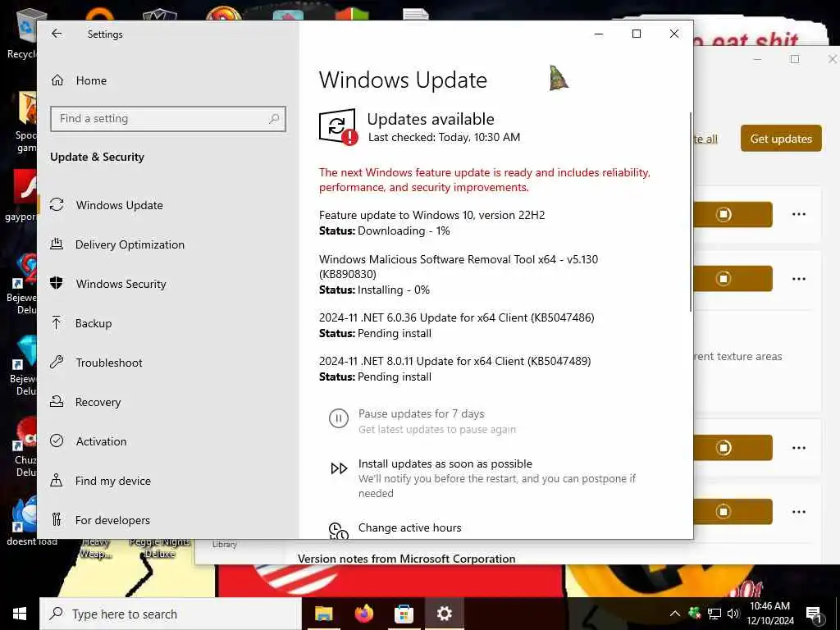Click the Home house icon
Screen dimensions: 840x630
coord(57,80)
